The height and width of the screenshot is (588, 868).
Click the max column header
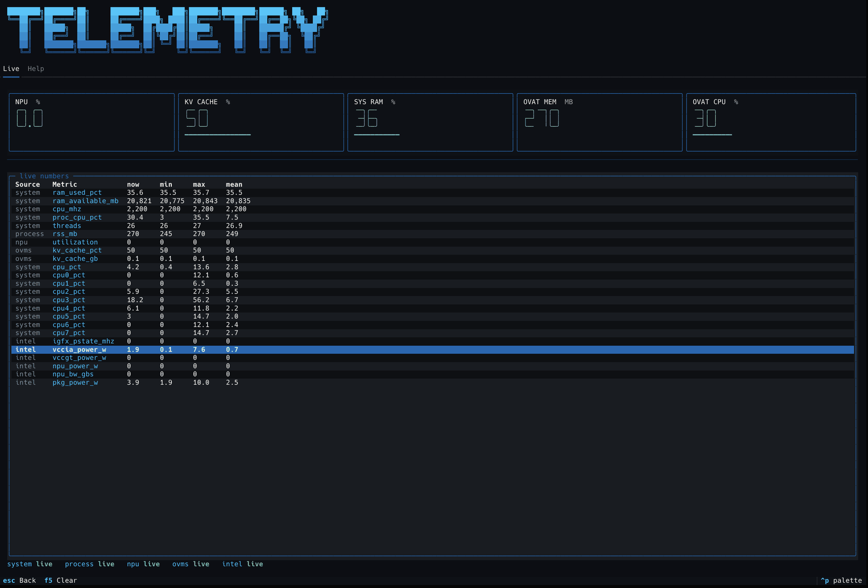pyautogui.click(x=199, y=184)
